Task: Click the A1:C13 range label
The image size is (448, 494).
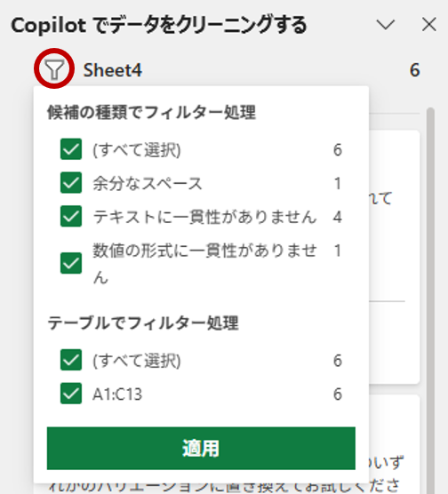Action: coord(117,394)
